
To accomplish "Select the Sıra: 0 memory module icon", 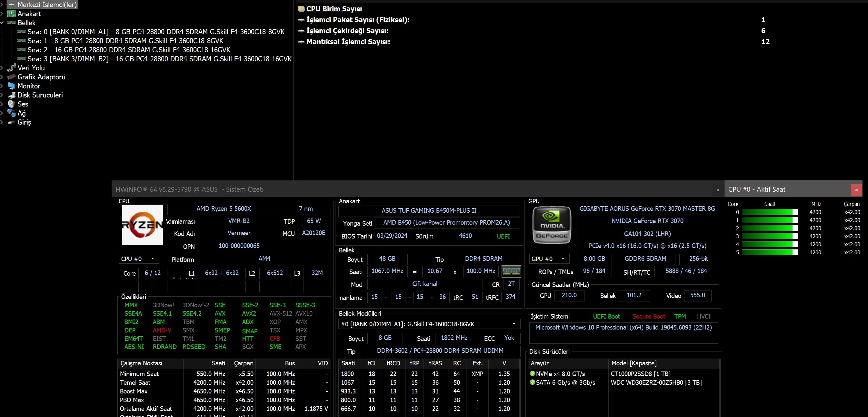I will [22, 32].
